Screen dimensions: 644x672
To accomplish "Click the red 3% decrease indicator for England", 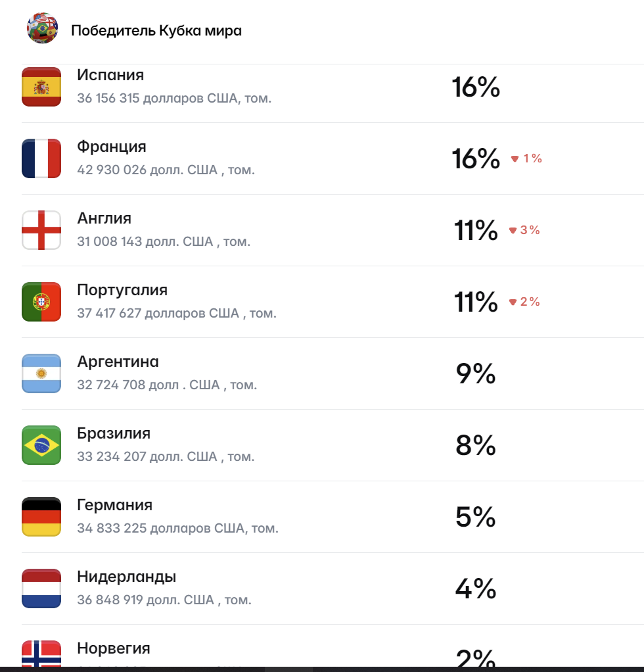I will click(x=524, y=230).
